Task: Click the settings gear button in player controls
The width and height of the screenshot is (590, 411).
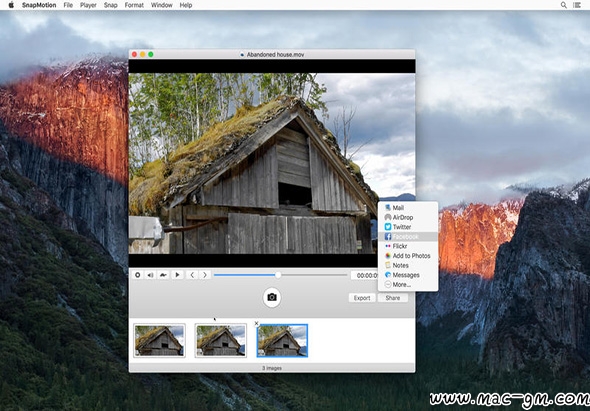Action: pyautogui.click(x=138, y=275)
